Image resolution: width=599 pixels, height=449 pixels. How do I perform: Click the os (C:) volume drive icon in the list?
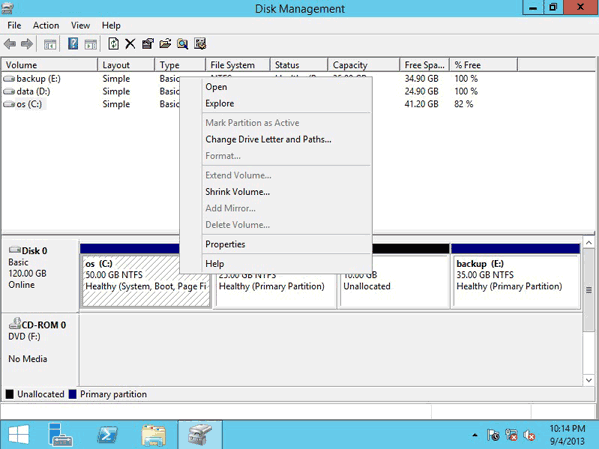pos(9,104)
